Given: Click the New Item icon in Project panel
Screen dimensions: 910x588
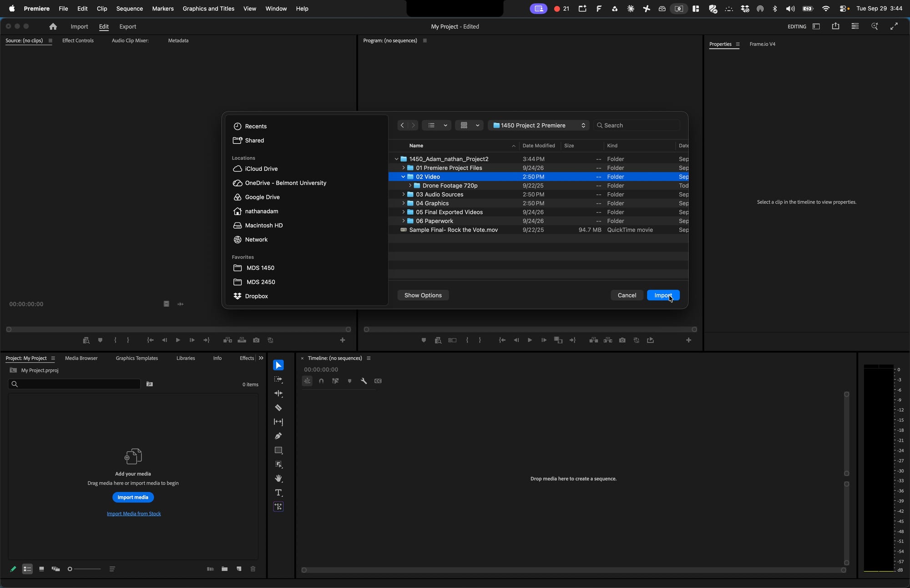Looking at the screenshot, I should coord(239,569).
